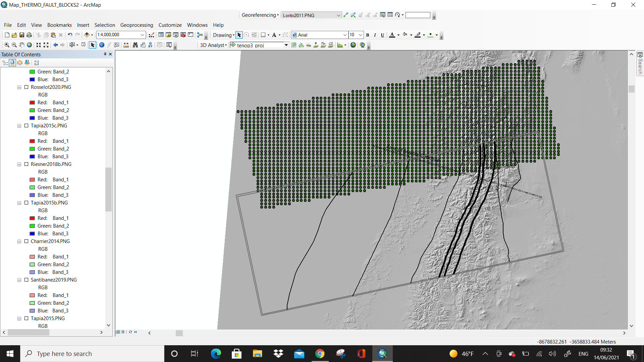Activate the Pan tool
The height and width of the screenshot is (362, 644).
pos(21,45)
